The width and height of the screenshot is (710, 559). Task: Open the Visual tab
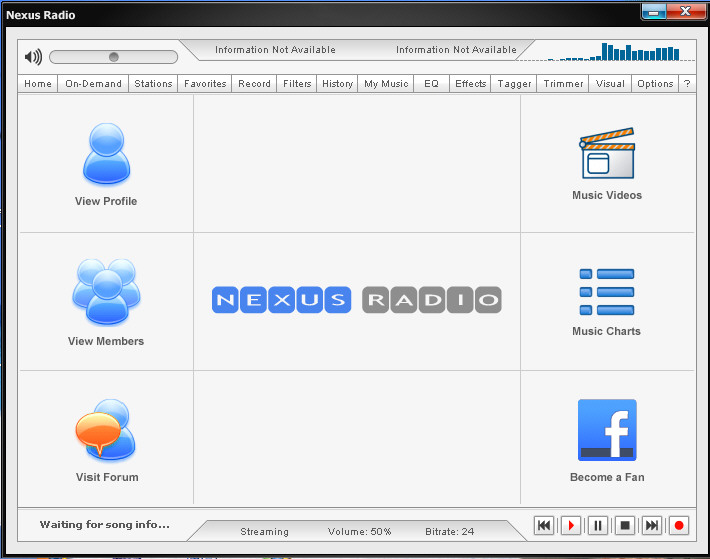coord(610,84)
